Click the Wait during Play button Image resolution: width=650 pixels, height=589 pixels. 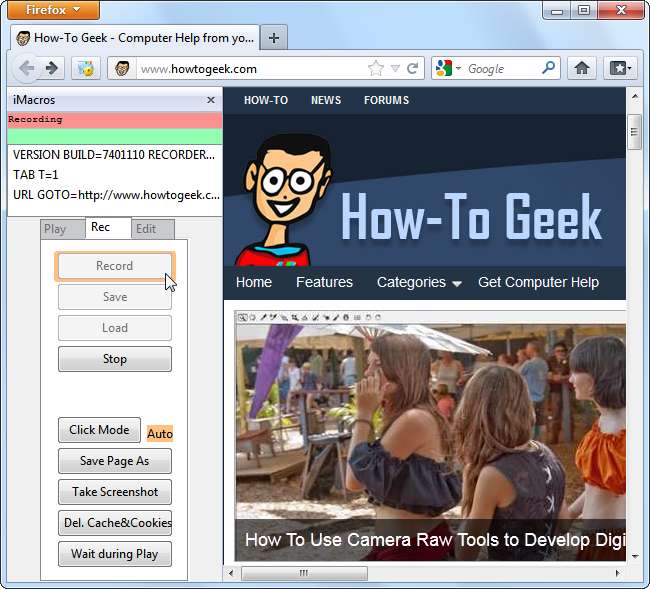click(x=114, y=554)
